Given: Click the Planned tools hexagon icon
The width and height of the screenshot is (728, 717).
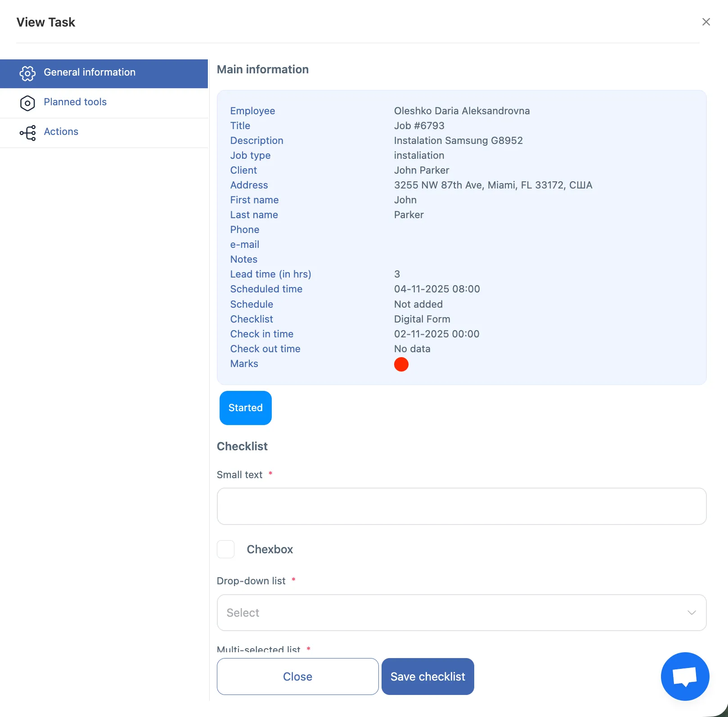Looking at the screenshot, I should (27, 103).
